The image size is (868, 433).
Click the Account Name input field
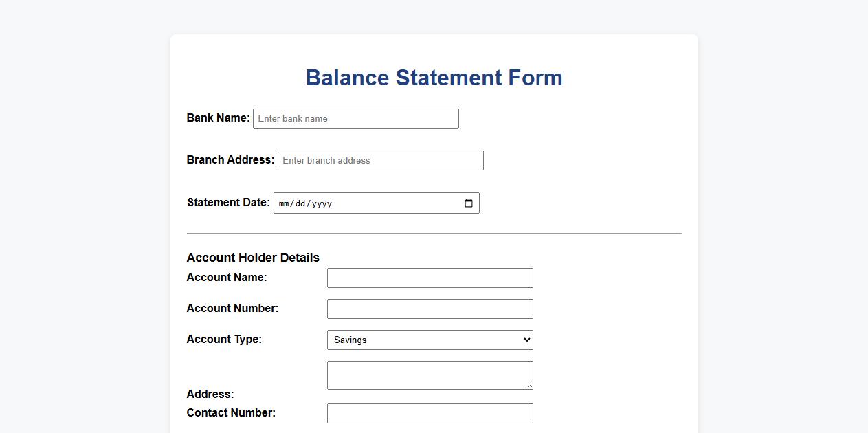tap(430, 278)
